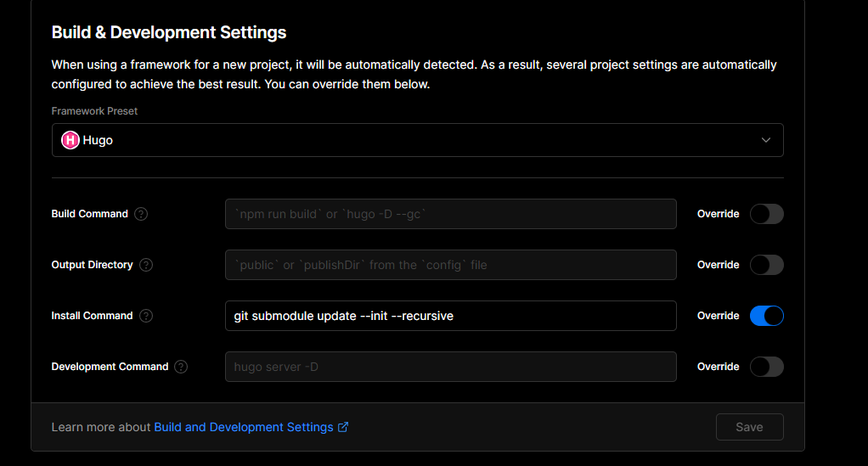
Task: Click the Output Directory help question mark icon
Action: pos(146,265)
